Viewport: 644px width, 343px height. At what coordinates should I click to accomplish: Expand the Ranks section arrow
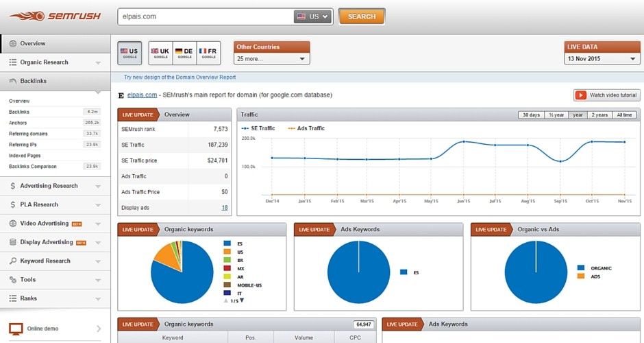tap(98, 299)
